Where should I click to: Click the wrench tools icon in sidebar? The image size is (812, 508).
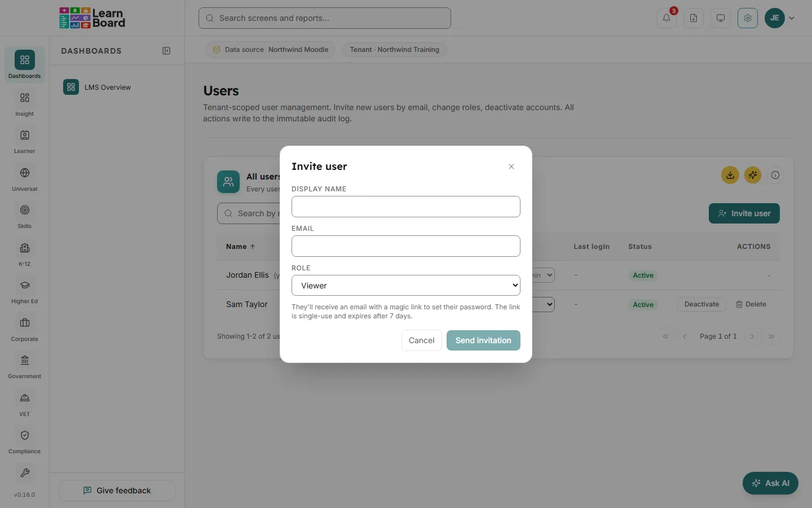click(25, 473)
